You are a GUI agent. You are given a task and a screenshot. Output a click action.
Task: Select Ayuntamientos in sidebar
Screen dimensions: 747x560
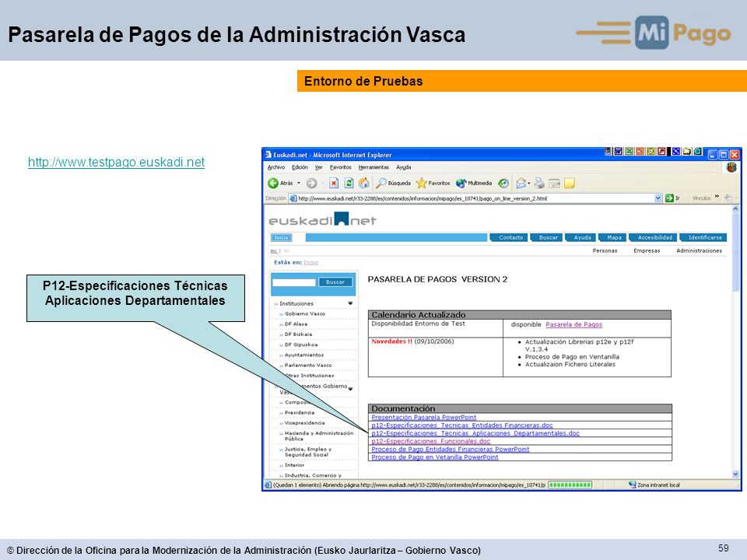(304, 355)
